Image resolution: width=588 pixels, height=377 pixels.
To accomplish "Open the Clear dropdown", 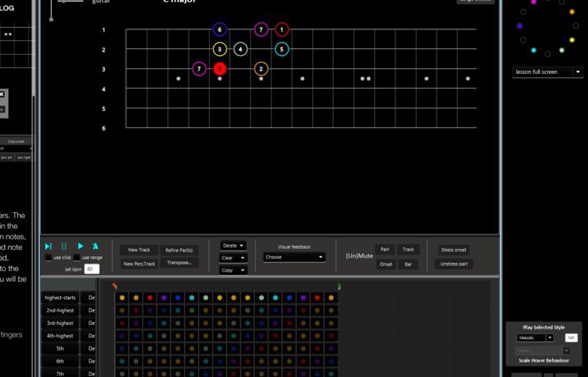I will (233, 258).
